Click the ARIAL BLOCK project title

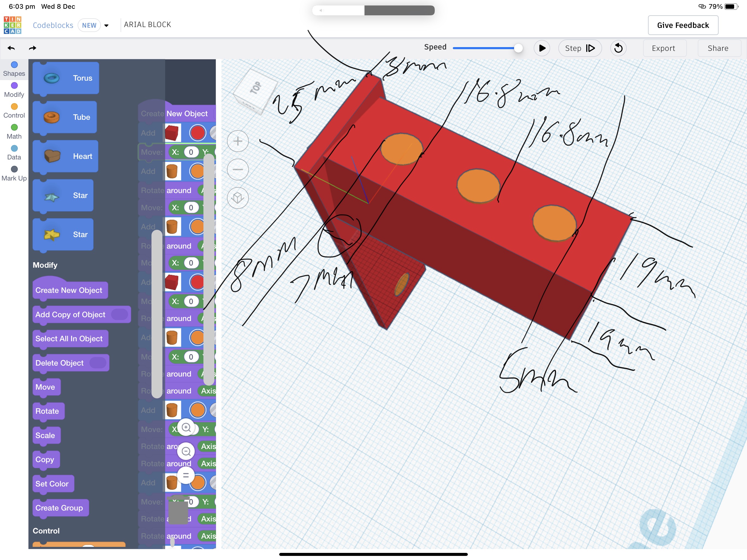(x=147, y=25)
